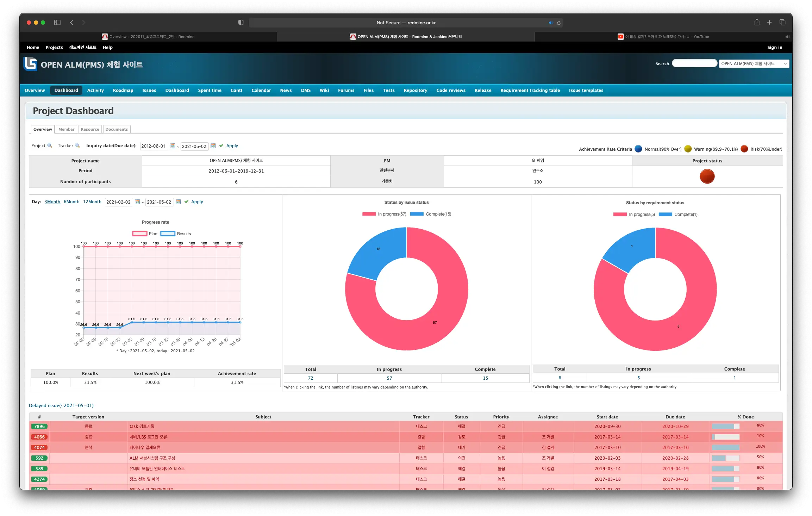812x516 pixels.
Task: Open calendar picker for inquiry end date 2021-05-02
Action: coord(213,146)
